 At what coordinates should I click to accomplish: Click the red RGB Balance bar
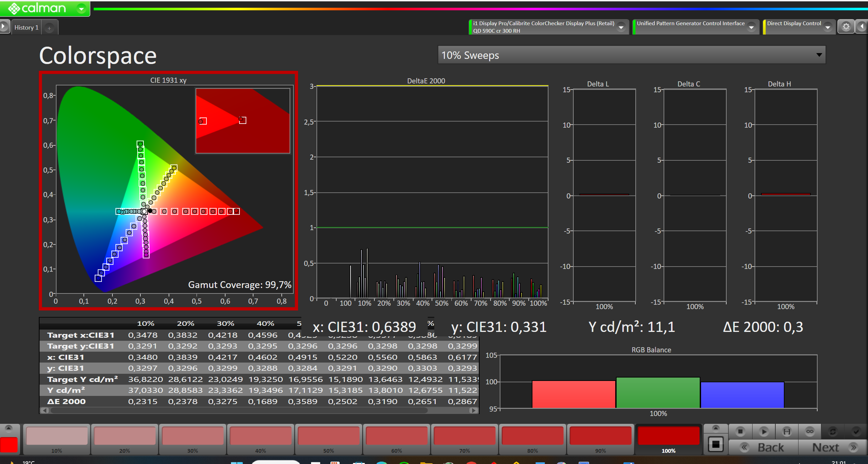point(574,394)
